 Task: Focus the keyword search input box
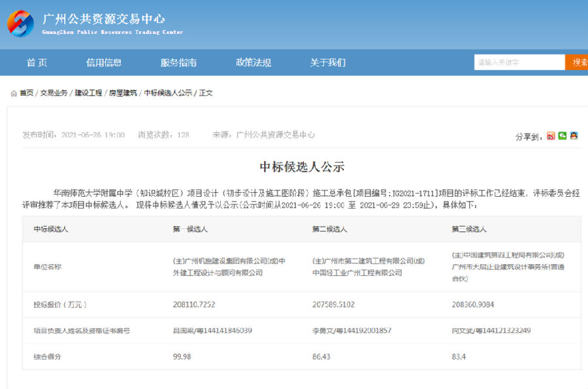pos(519,63)
